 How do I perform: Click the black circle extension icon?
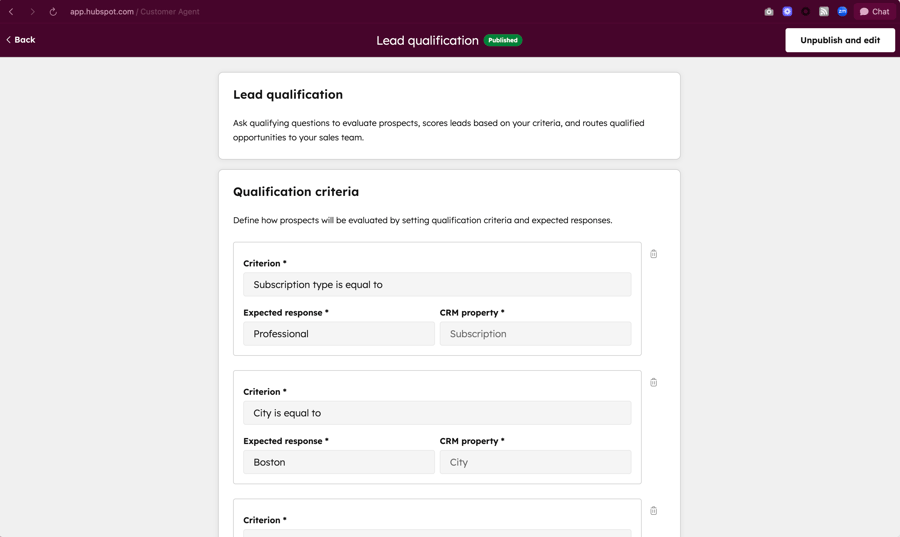pyautogui.click(x=806, y=12)
